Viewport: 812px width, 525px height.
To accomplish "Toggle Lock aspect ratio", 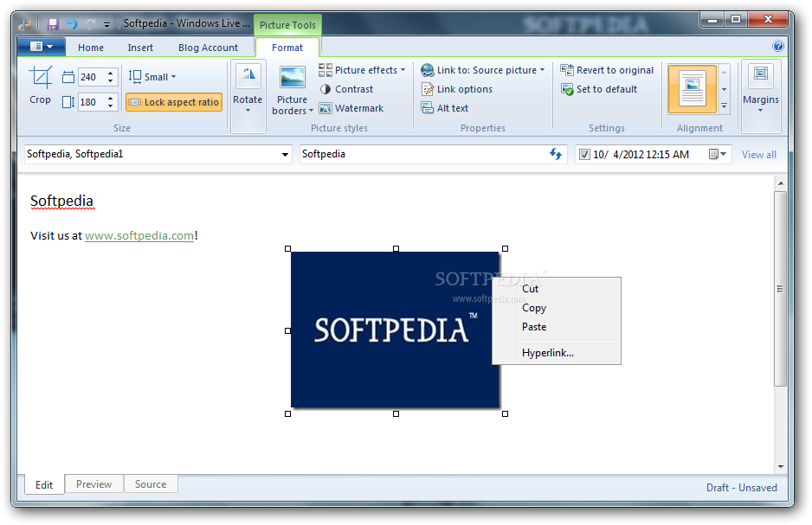I will tap(174, 102).
